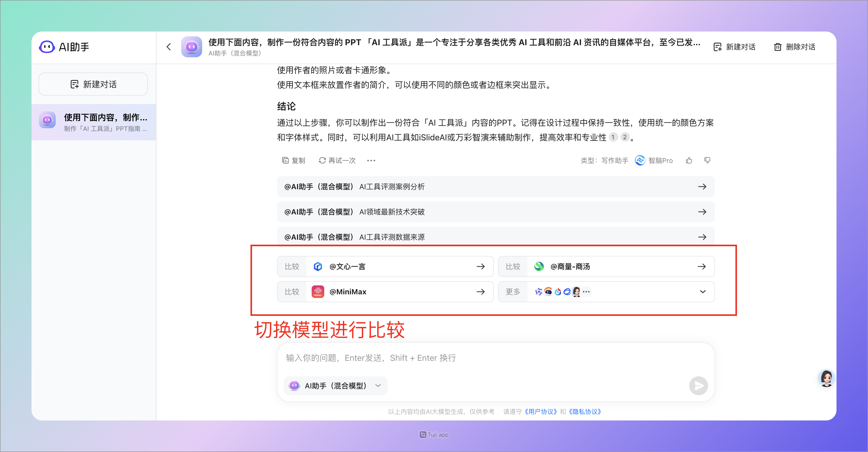Image resolution: width=868 pixels, height=452 pixels.
Task: Expand the 更多 models dropdown
Action: [606, 292]
